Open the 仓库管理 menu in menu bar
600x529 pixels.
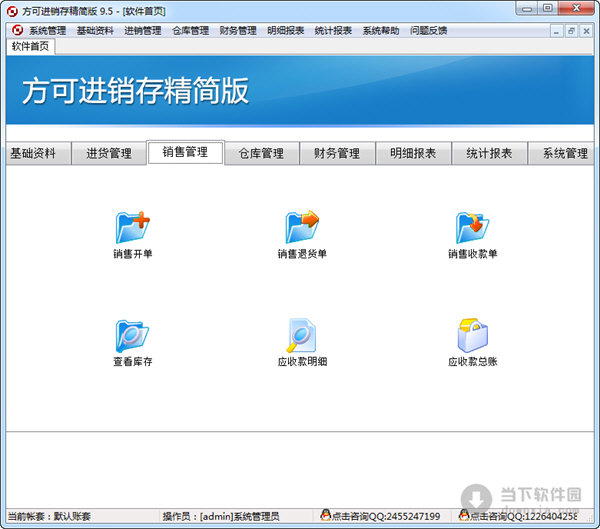(x=190, y=31)
